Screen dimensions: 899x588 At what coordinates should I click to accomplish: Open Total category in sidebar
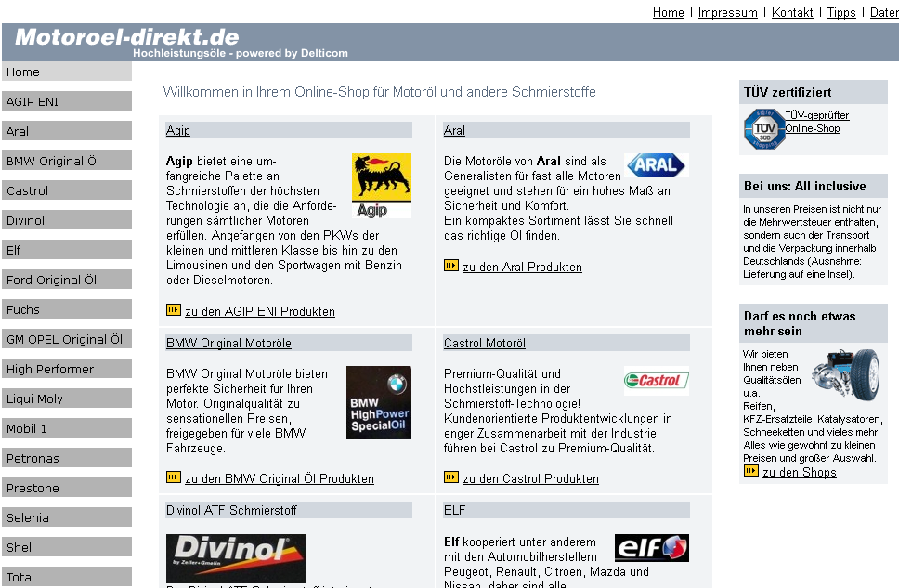pyautogui.click(x=67, y=577)
